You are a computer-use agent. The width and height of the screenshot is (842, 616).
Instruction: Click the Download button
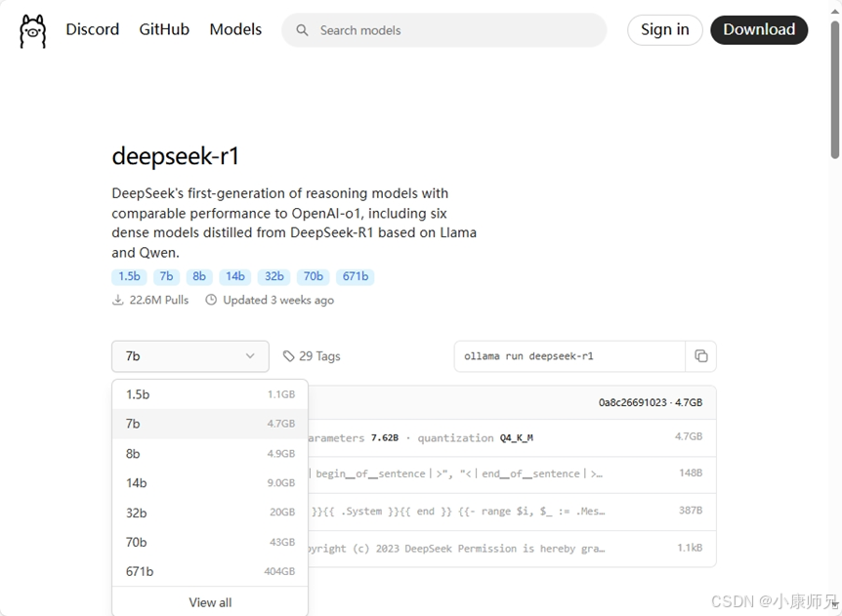click(x=759, y=30)
